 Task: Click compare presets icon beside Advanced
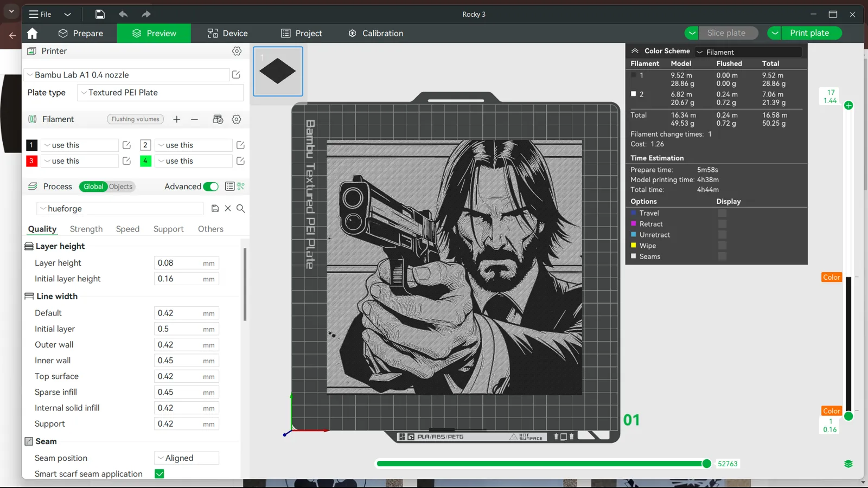click(x=241, y=187)
